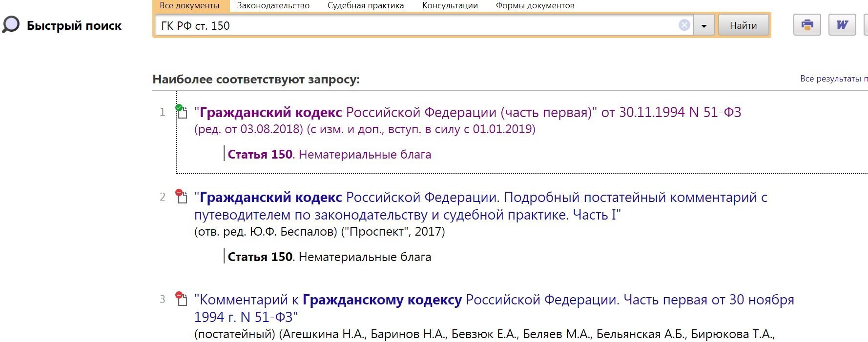This screenshot has width=868, height=342.
Task: Switch to Судебная практика tab
Action: click(x=366, y=6)
